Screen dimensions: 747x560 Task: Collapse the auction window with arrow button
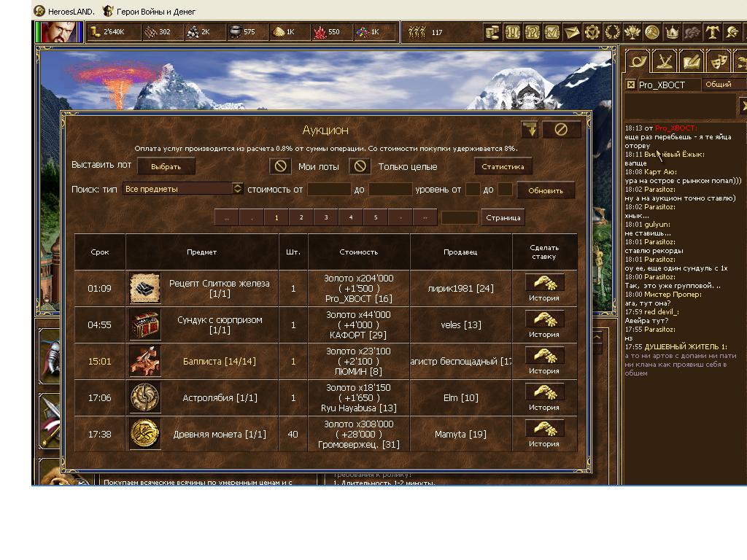tap(530, 130)
